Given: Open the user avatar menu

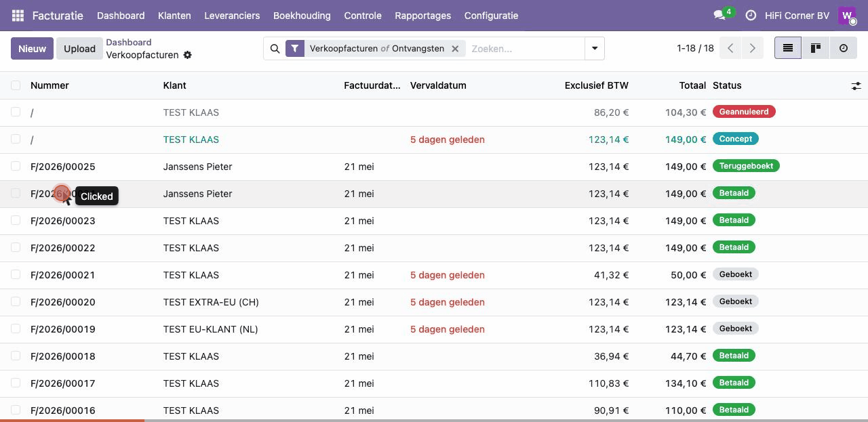Looking at the screenshot, I should (x=848, y=16).
